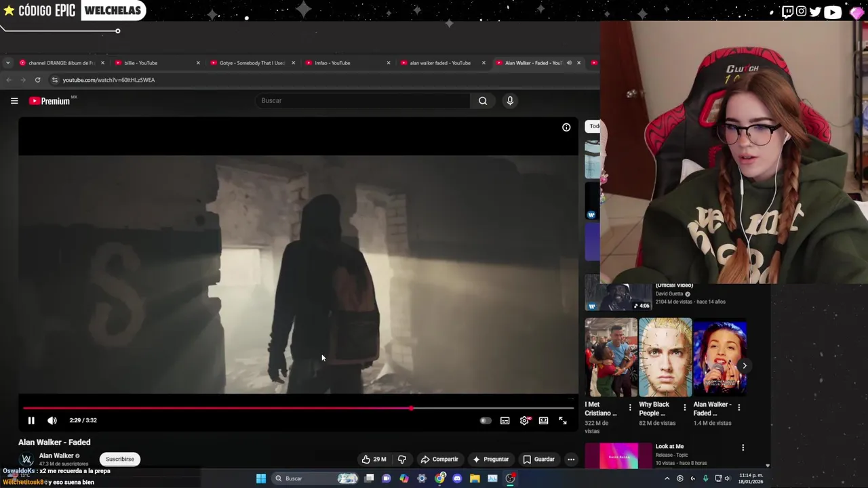Screen dimensions: 868x488
Task: Select the Todo filter chip in sidebar
Action: point(593,126)
